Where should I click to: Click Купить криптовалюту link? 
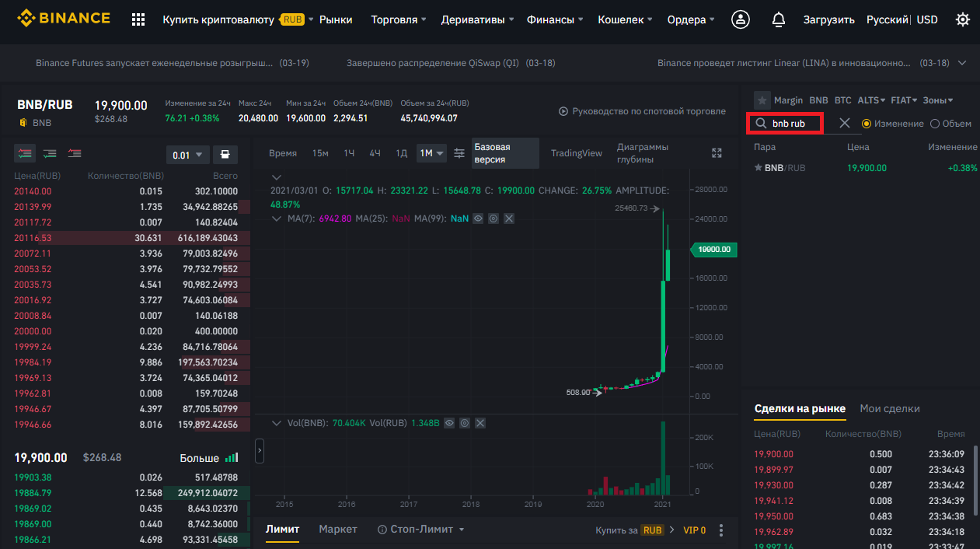pyautogui.click(x=218, y=19)
